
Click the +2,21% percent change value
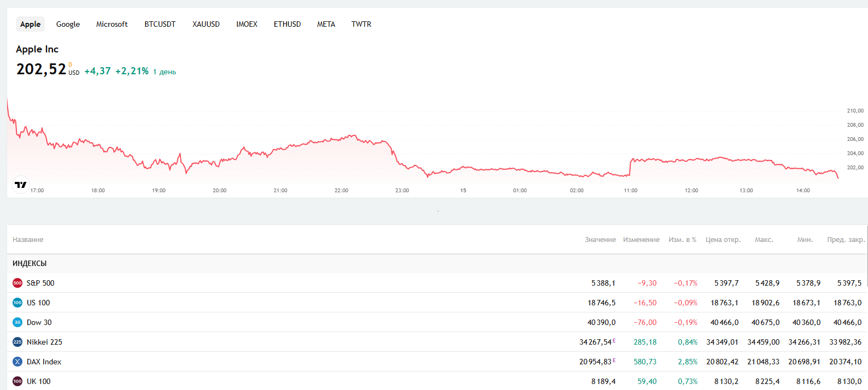coord(132,71)
